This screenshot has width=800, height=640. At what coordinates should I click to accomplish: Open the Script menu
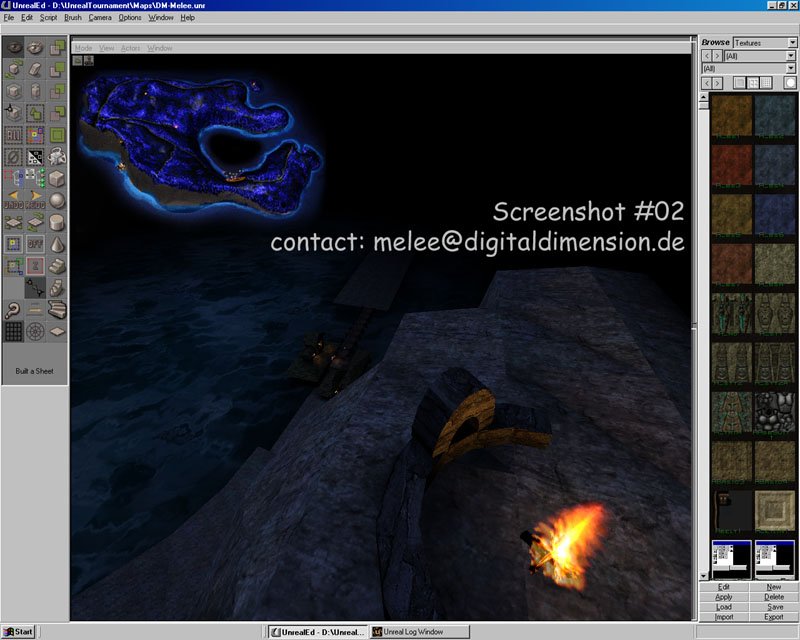coord(48,17)
